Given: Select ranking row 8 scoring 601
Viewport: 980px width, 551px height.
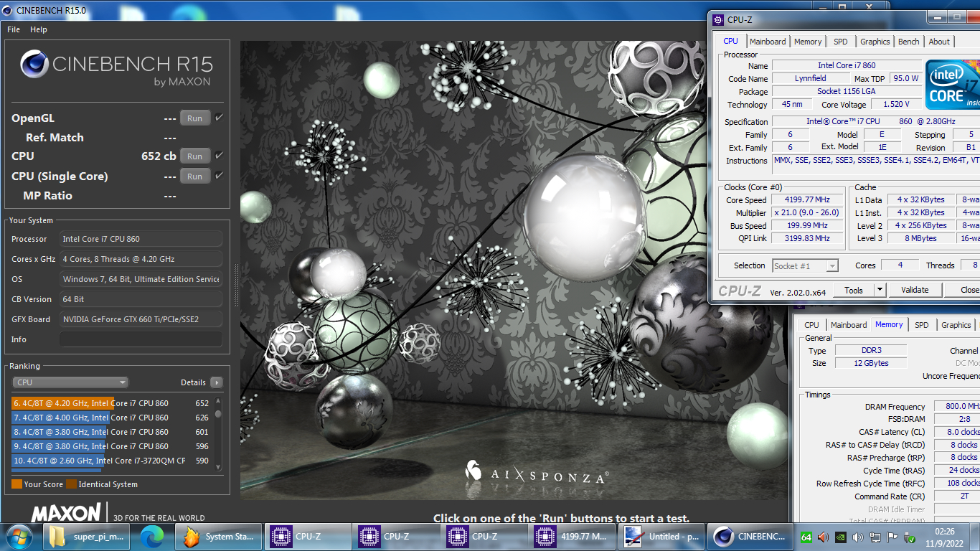Looking at the screenshot, I should click(x=111, y=432).
